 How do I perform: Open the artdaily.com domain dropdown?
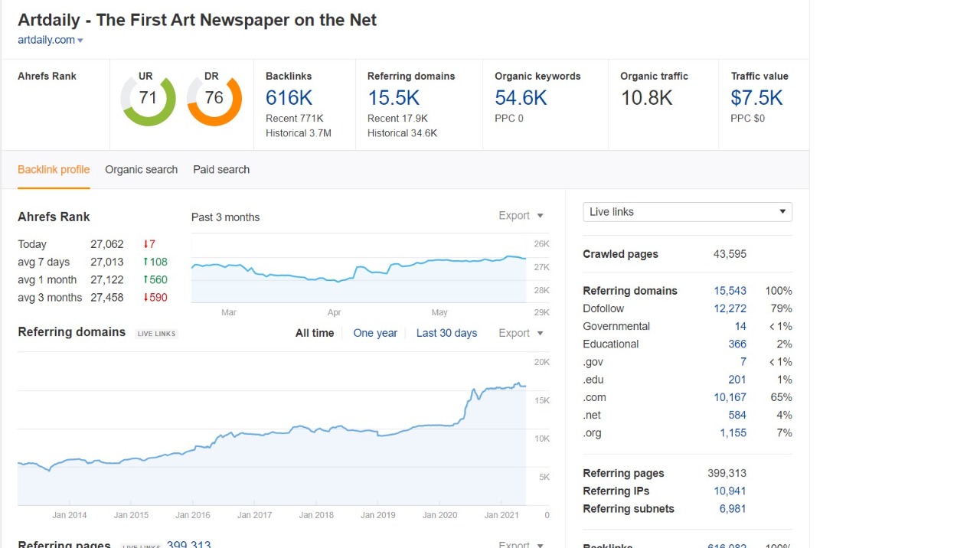pos(50,39)
